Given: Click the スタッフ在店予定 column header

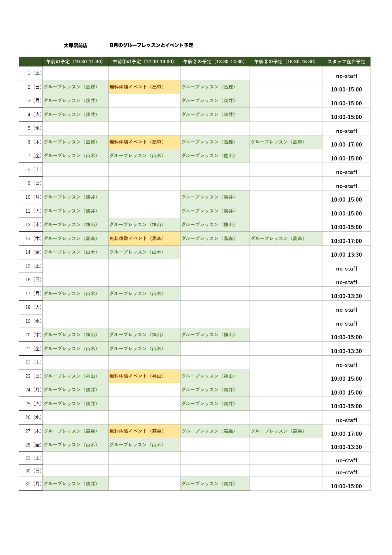Looking at the screenshot, I should pos(346,62).
